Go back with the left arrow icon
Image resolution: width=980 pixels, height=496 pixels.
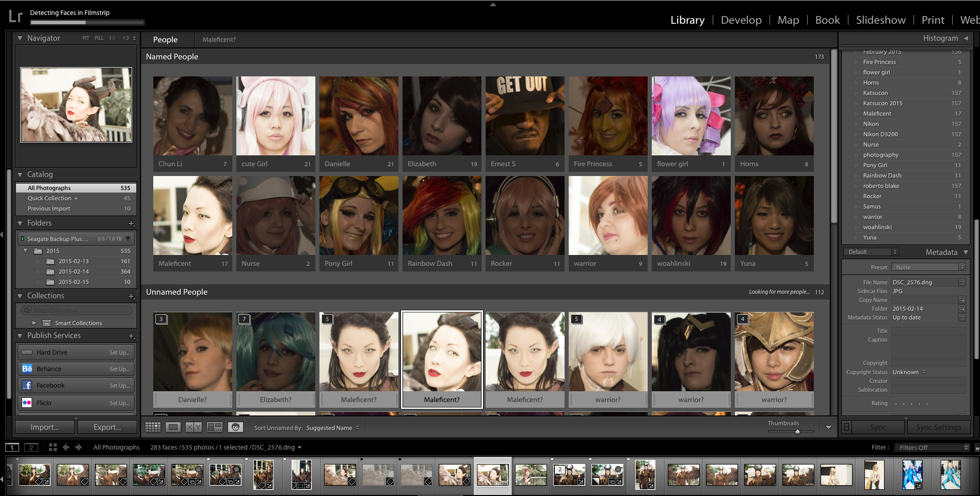click(66, 447)
